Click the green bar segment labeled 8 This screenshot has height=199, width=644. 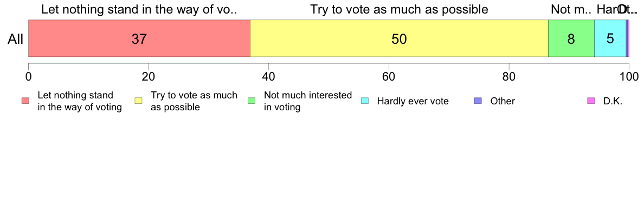pyautogui.click(x=571, y=38)
